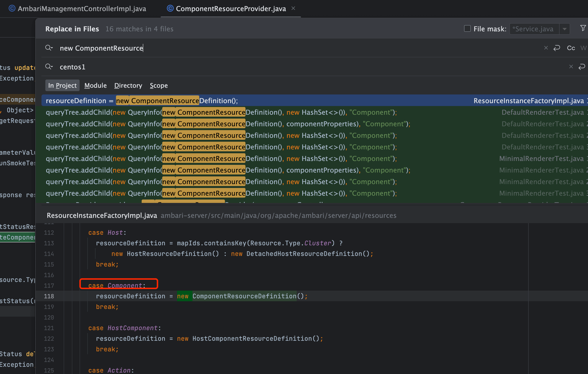588x374 pixels.
Task: Click line number 121 in gutter
Action: click(x=49, y=328)
